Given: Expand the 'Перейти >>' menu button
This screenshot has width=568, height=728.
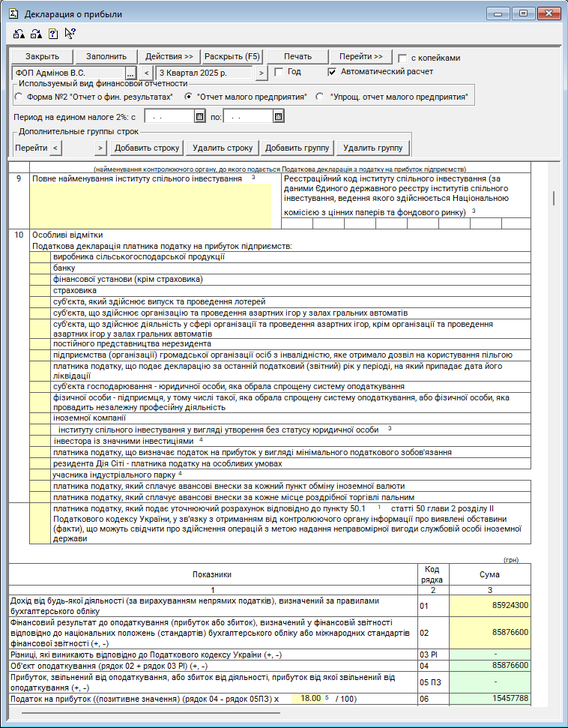Looking at the screenshot, I should (x=360, y=57).
